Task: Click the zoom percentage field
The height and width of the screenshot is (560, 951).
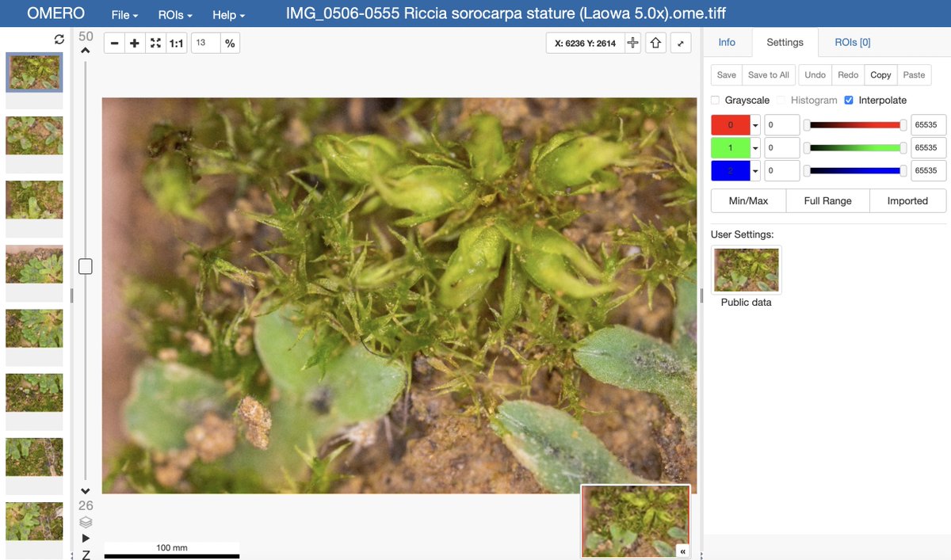Action: tap(205, 44)
